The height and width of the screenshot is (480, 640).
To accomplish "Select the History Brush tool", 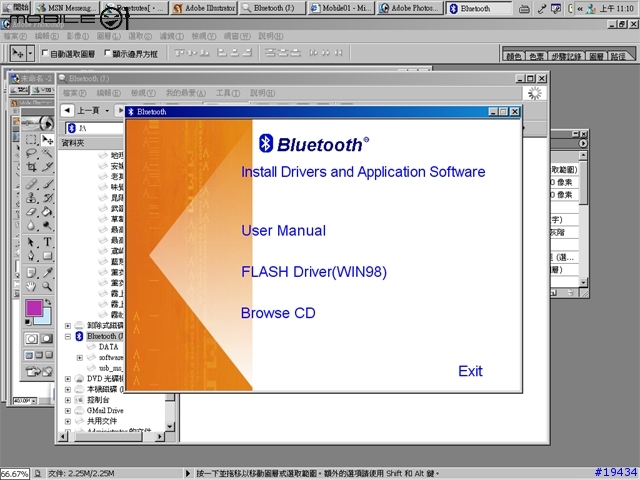I will (47, 198).
